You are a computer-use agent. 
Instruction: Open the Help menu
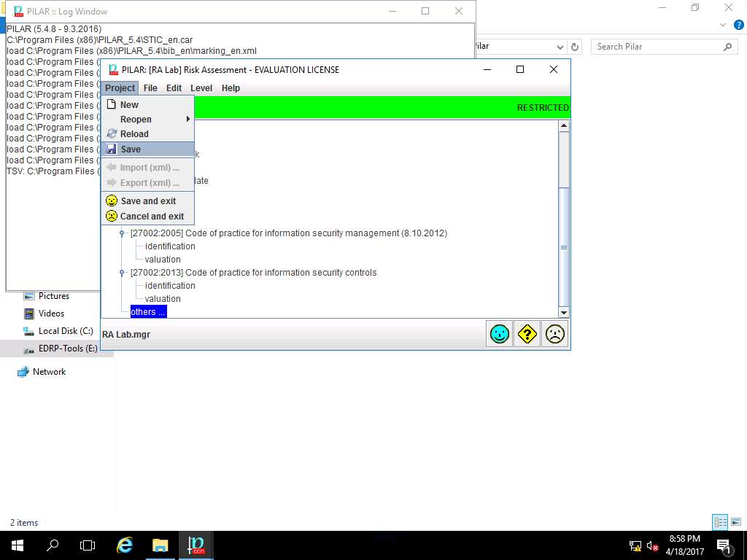pyautogui.click(x=231, y=88)
